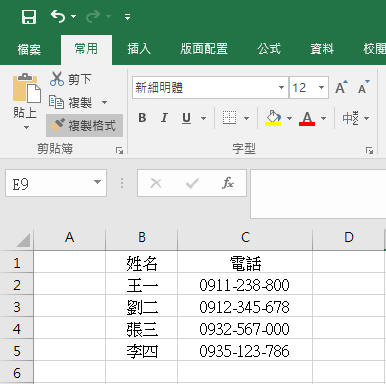
Task: Select column C header
Action: (x=245, y=238)
